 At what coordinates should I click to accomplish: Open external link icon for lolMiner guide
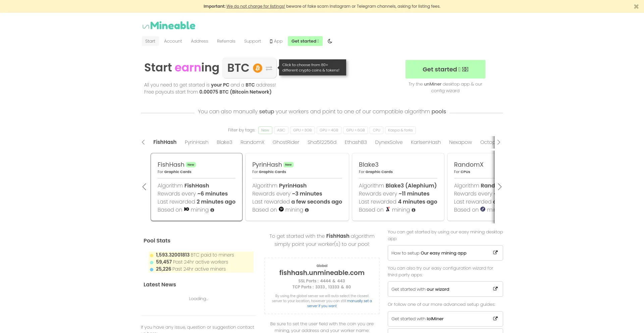[x=495, y=319]
